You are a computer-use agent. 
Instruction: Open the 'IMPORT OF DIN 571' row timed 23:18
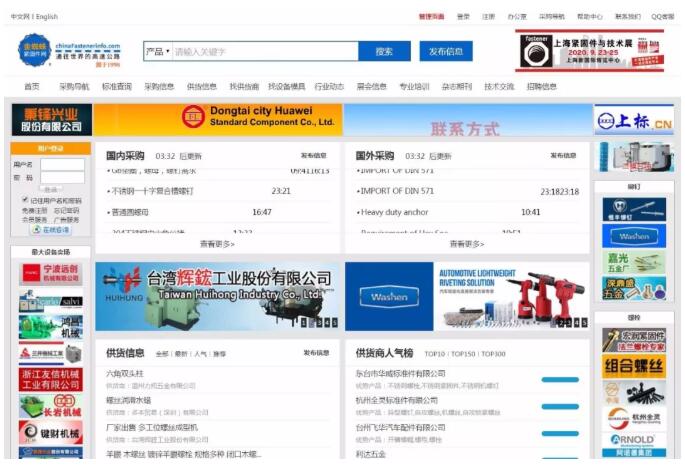click(x=468, y=191)
